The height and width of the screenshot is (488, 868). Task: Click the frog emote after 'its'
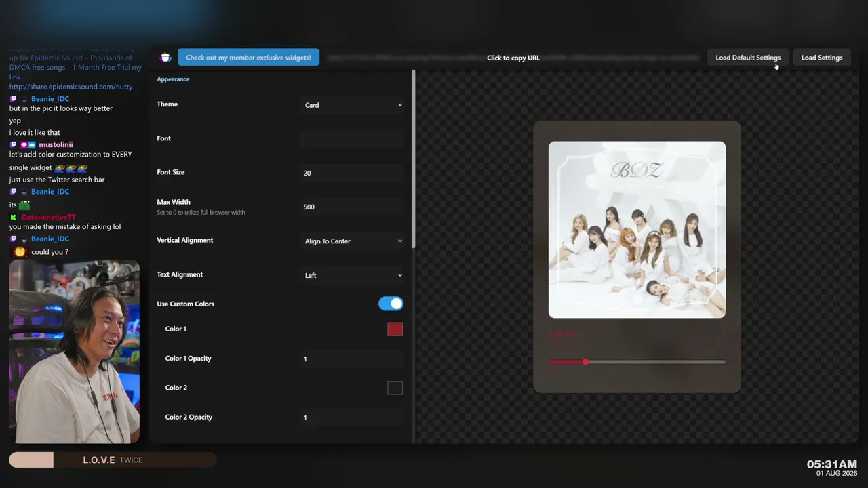point(24,205)
